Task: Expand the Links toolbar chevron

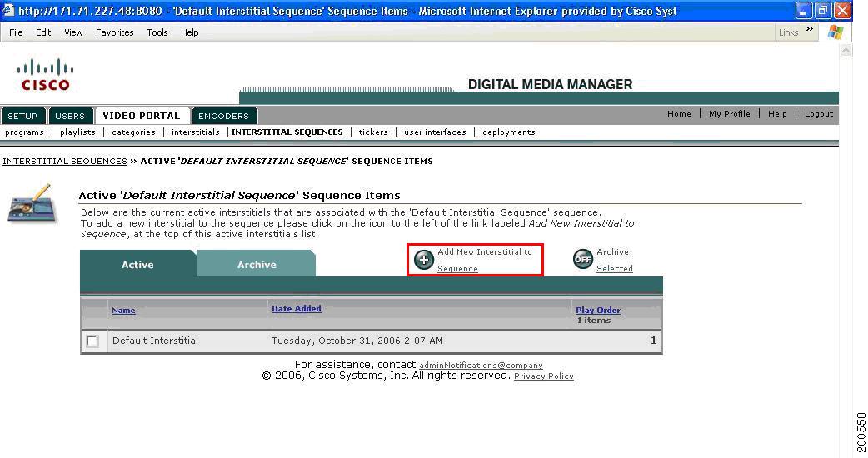Action: pos(810,29)
